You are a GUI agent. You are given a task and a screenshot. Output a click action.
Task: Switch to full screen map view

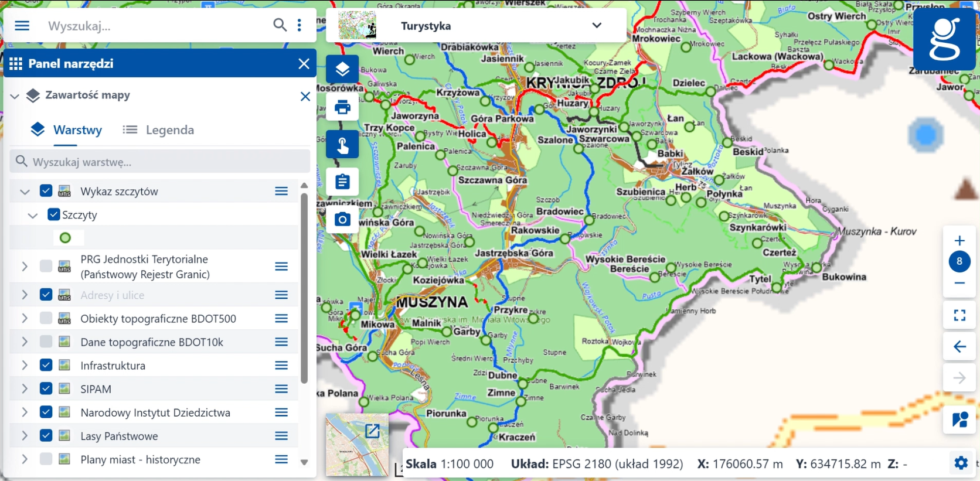click(x=959, y=316)
